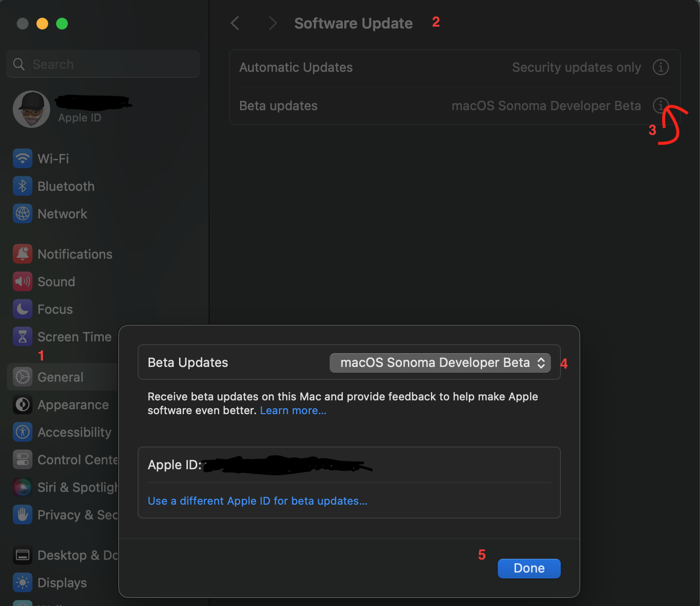Click the Accessibility text label

(75, 432)
